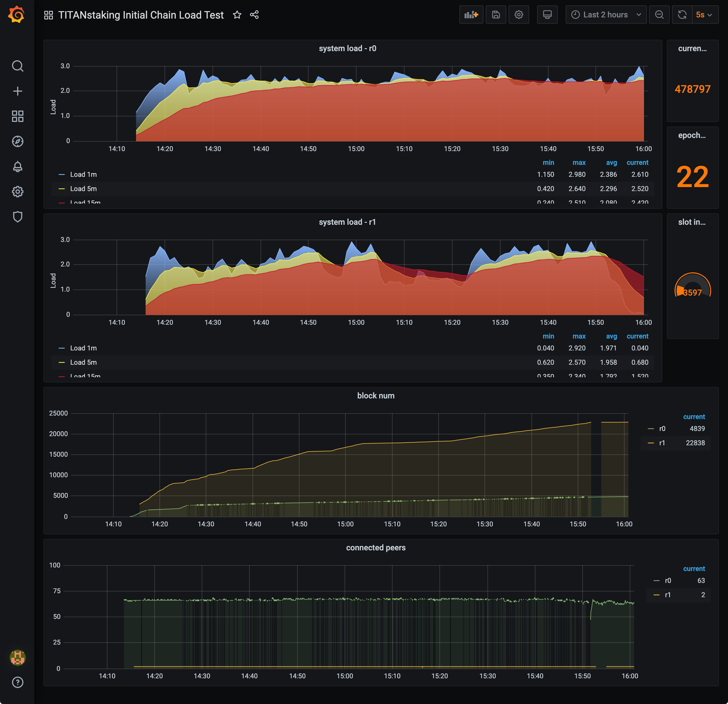The width and height of the screenshot is (728, 704).
Task: Toggle the r0 series in connected peers
Action: (667, 580)
